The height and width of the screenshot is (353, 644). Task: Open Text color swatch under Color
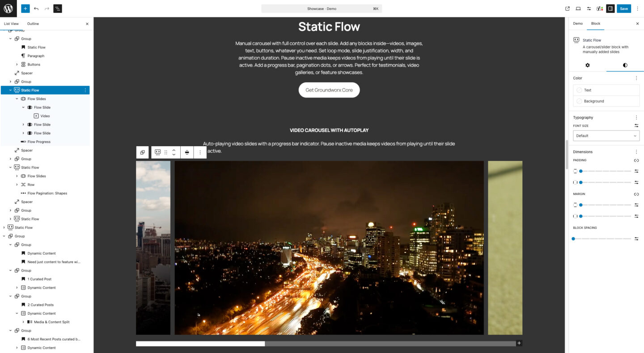coord(578,90)
